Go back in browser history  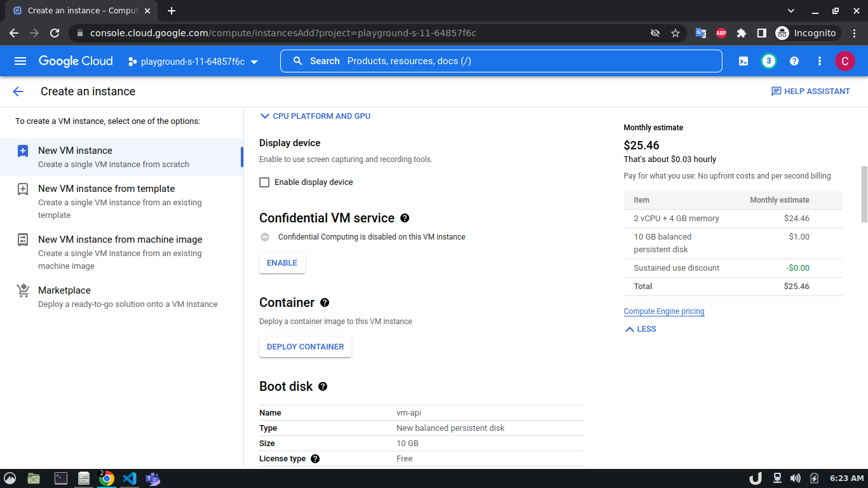click(14, 33)
